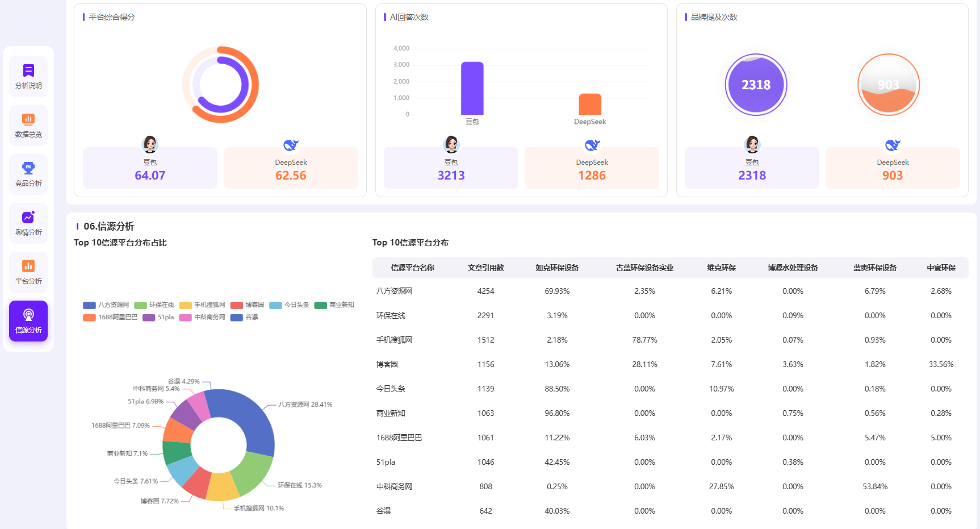Click the 3213 豆包 answer count
This screenshot has width=980, height=529.
point(451,176)
